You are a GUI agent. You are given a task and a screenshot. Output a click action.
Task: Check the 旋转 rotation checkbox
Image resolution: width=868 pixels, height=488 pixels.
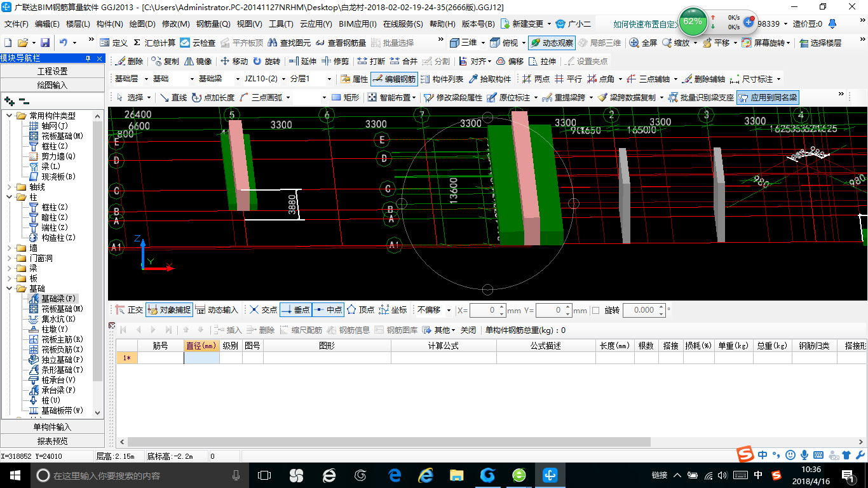coord(595,310)
